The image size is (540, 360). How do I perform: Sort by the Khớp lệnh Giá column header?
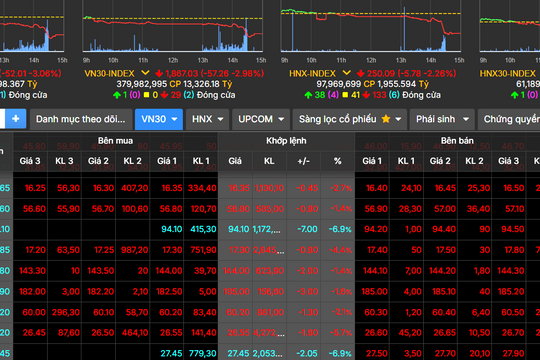(235, 161)
